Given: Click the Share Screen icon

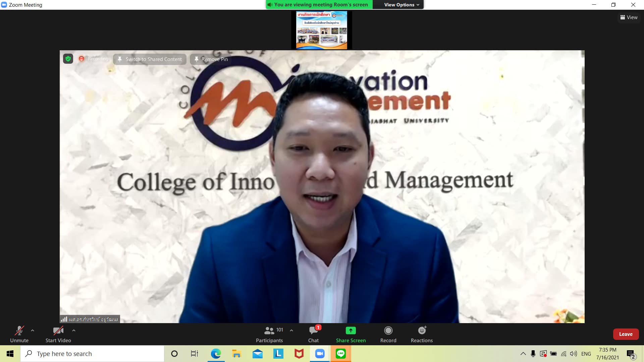Looking at the screenshot, I should 351,331.
